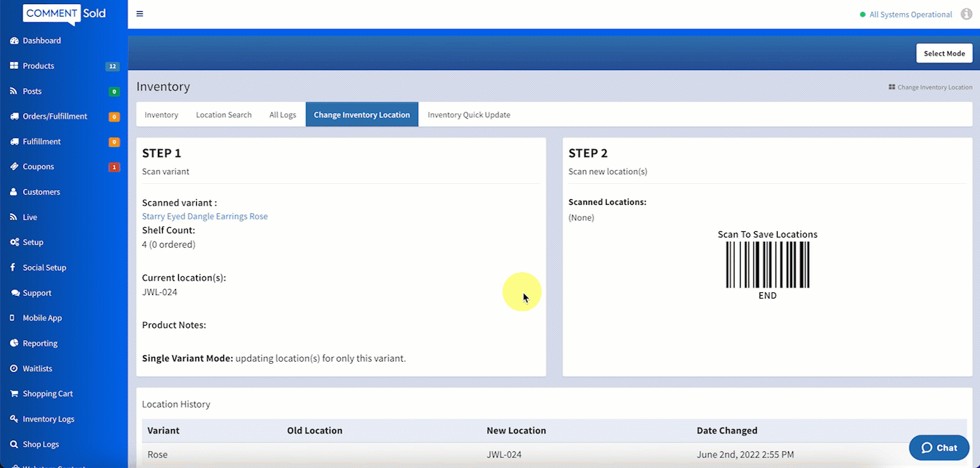
Task: View the All Logs tab
Action: tap(282, 114)
